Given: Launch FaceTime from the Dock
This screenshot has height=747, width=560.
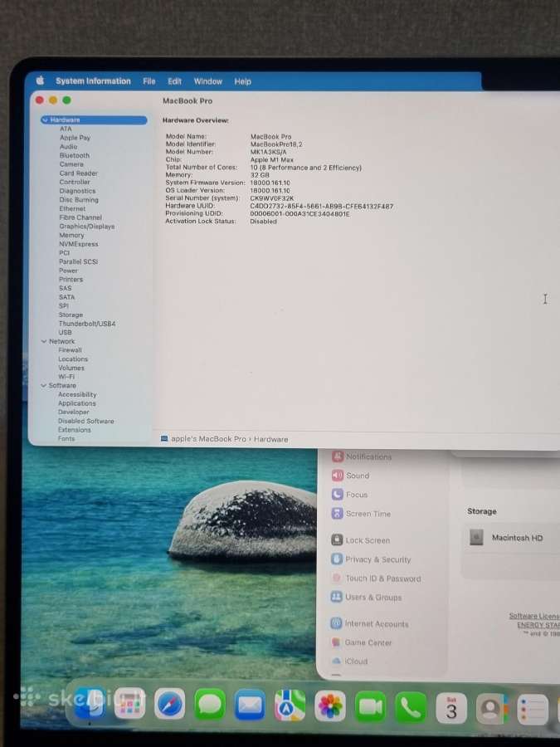Looking at the screenshot, I should pyautogui.click(x=371, y=706).
